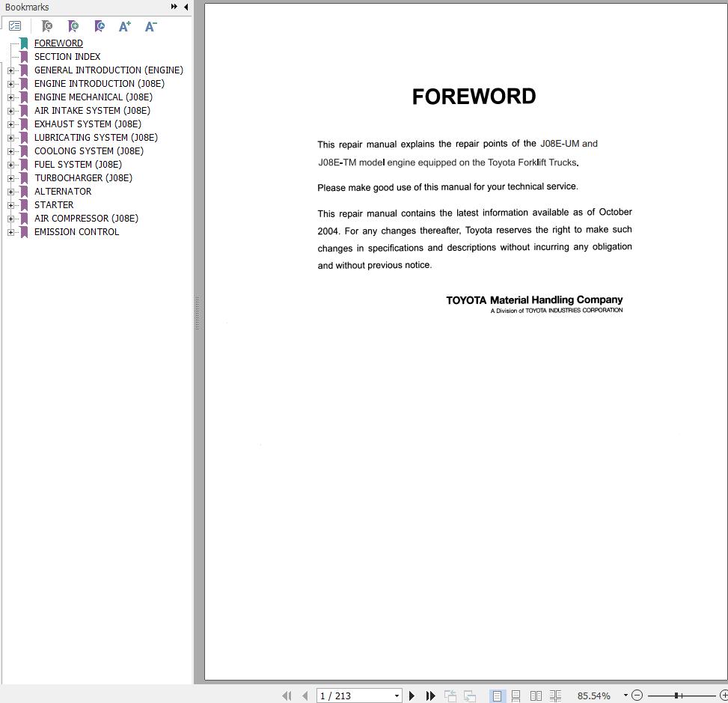Click the add new bookmark icon
Image resolution: width=728 pixels, height=703 pixels.
pos(73,25)
